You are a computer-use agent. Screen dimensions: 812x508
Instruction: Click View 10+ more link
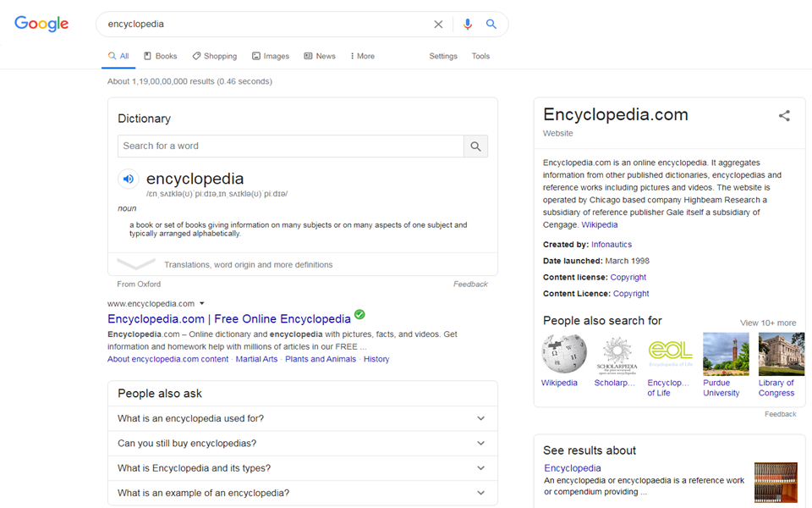click(768, 323)
